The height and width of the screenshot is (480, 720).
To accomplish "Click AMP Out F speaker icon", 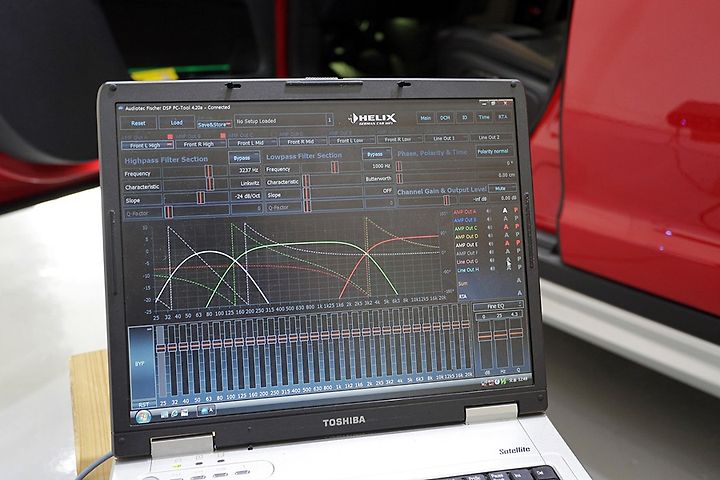I will (491, 252).
